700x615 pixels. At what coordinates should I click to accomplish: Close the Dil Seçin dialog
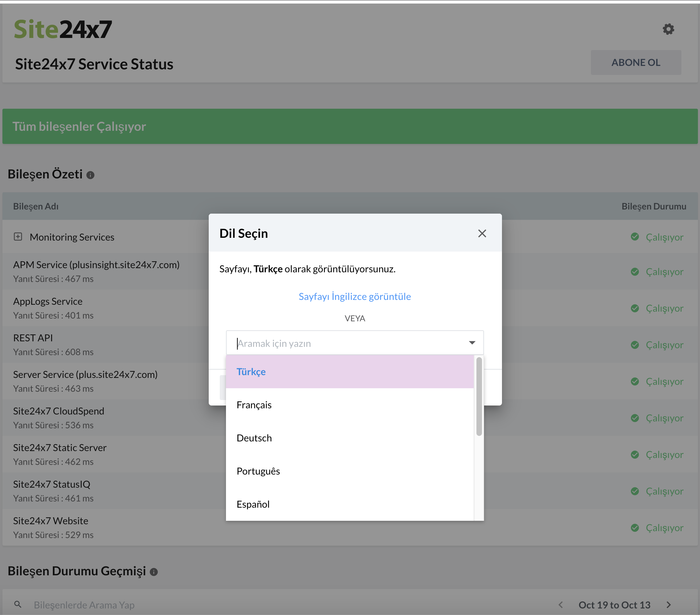click(482, 234)
